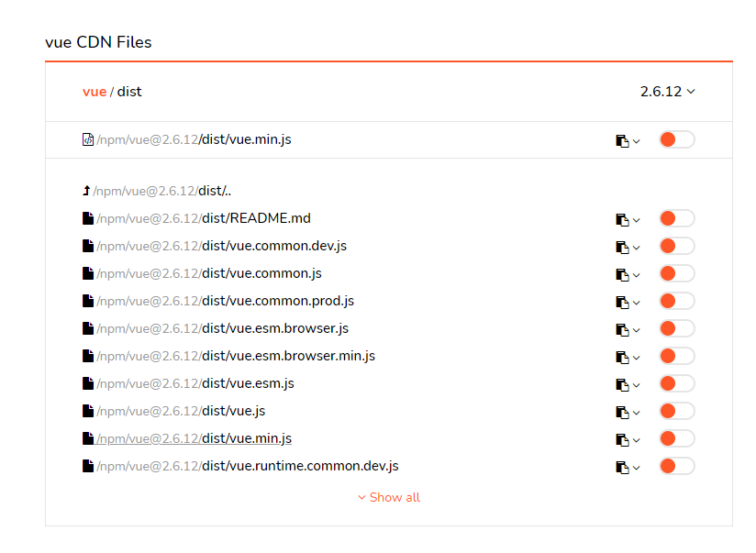Viewport: 756px width, 553px height.
Task: Select dist folder in breadcrumb
Action: coord(129,92)
